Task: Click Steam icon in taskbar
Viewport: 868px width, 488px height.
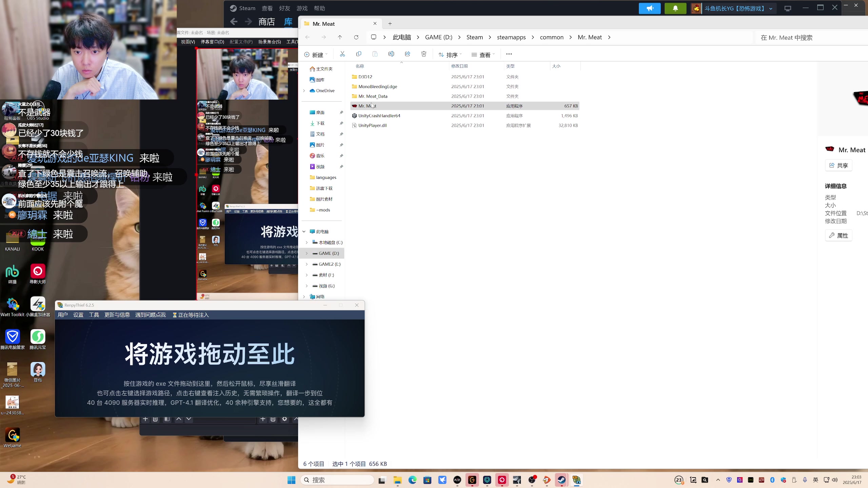Action: tap(562, 480)
